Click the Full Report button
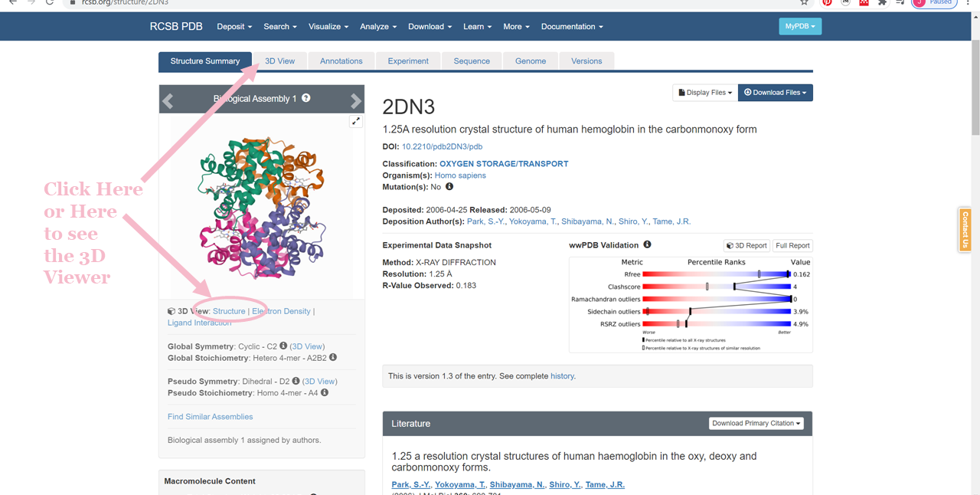Screen dimensions: 980x495 (x=792, y=246)
